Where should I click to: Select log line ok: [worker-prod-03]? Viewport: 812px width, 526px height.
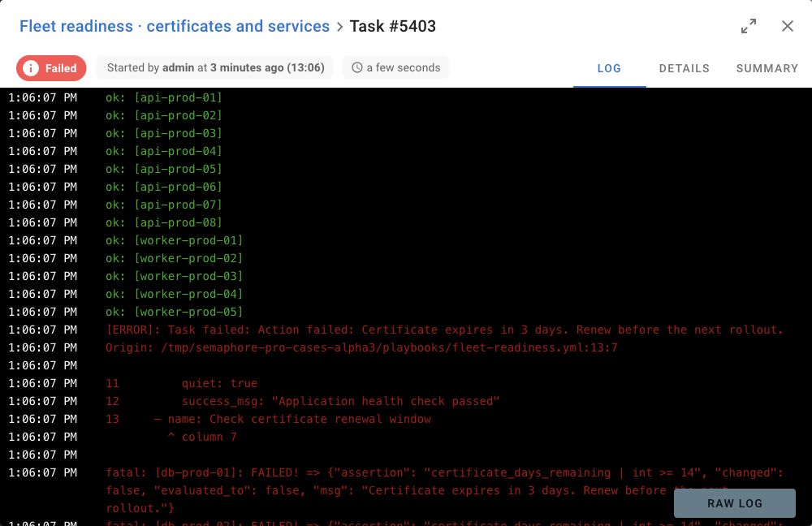[x=174, y=276]
